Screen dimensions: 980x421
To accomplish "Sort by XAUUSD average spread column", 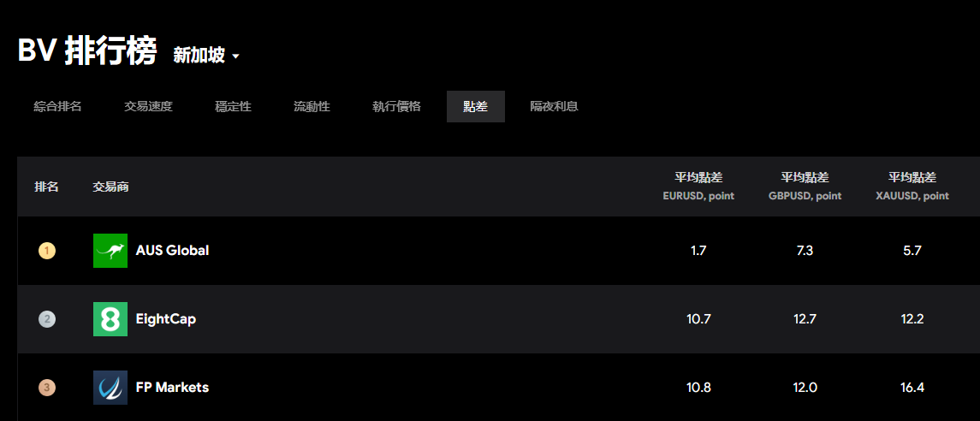I will pos(912,186).
